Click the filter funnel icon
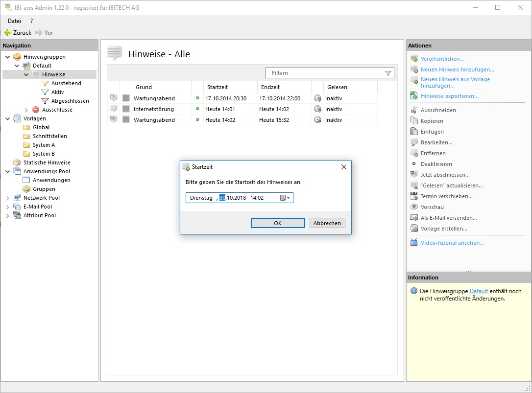This screenshot has height=393, width=532. pos(388,73)
